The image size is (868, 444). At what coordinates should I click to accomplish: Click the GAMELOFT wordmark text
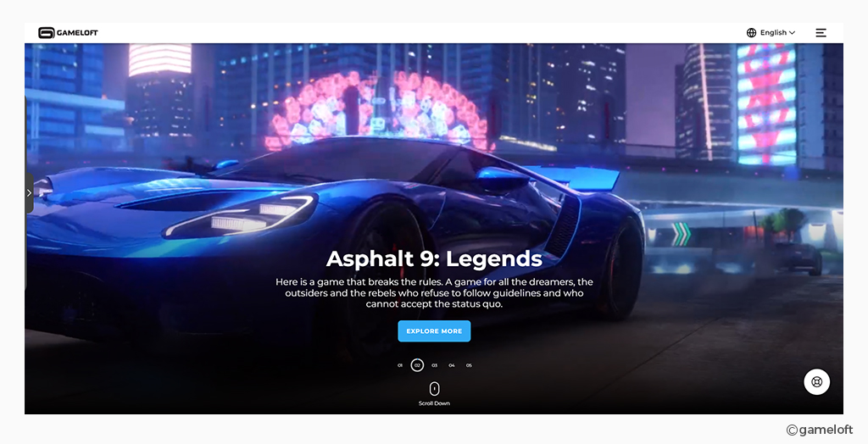(77, 33)
